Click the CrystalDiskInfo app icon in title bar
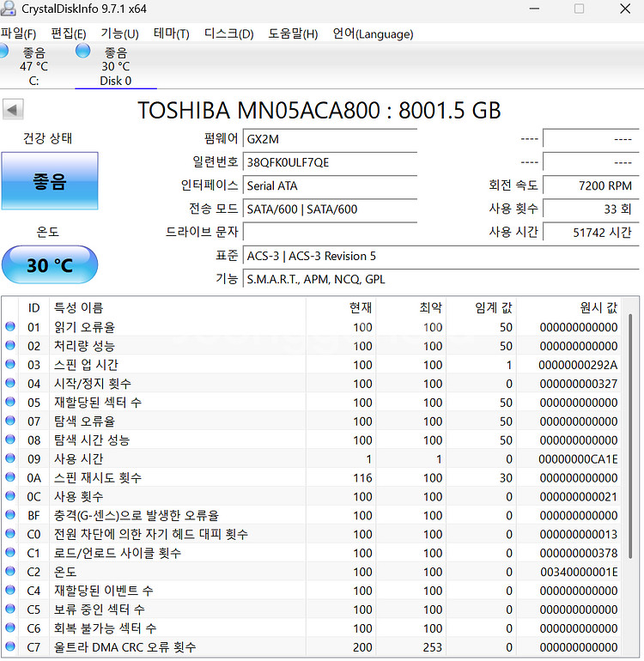Image resolution: width=644 pixels, height=661 pixels. (x=9, y=9)
